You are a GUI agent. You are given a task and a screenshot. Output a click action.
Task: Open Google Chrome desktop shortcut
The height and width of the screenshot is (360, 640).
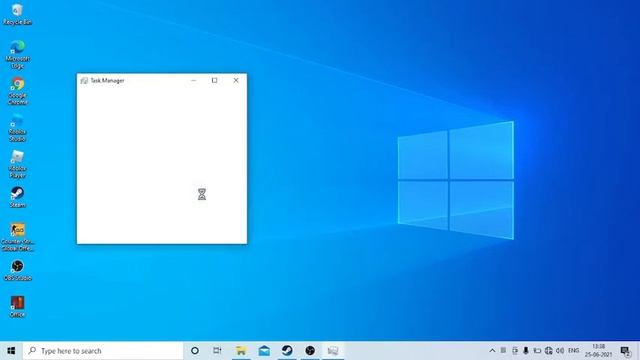(17, 91)
